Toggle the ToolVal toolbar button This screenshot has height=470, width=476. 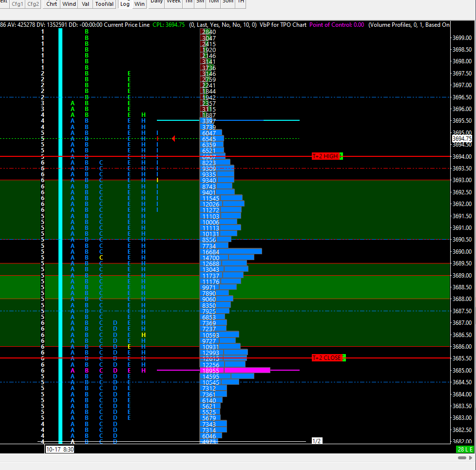pyautogui.click(x=104, y=4)
